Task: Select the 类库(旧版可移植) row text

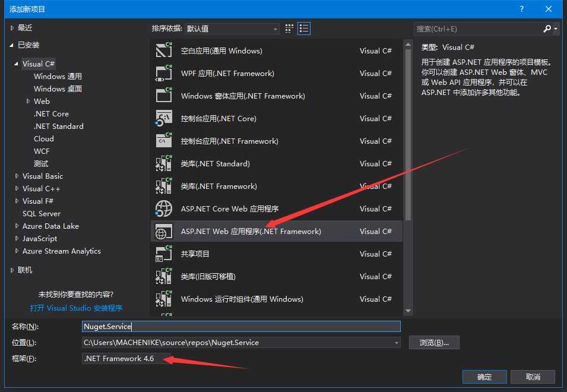Action: pos(208,276)
